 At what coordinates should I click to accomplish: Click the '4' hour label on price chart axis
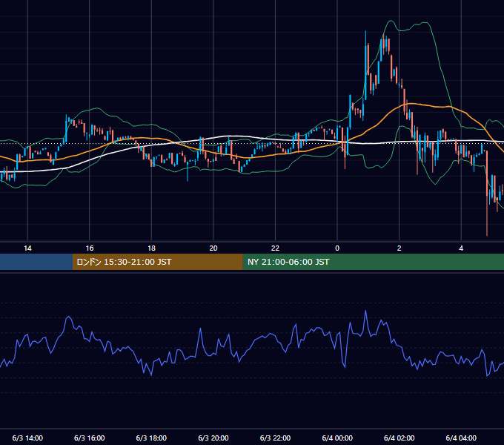coord(461,248)
